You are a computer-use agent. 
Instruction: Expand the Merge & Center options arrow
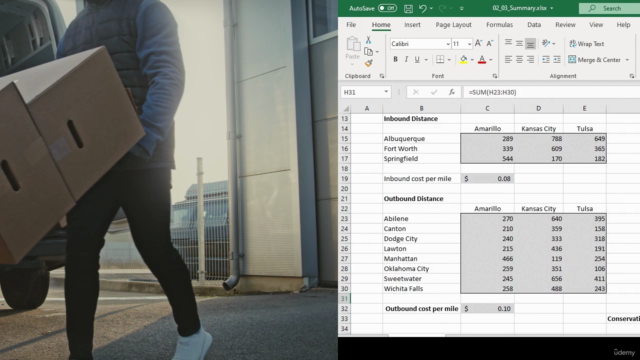[x=627, y=60]
